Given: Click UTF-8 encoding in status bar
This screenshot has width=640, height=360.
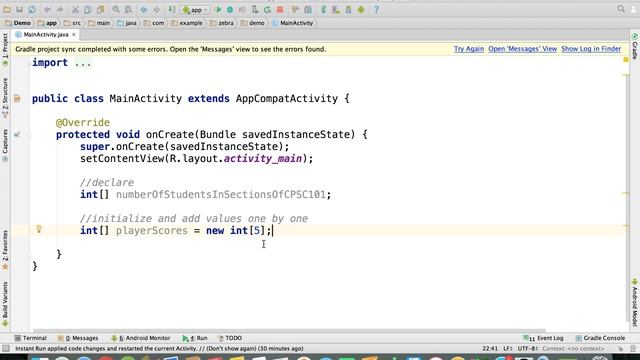Looking at the screenshot, I should pyautogui.click(x=527, y=349).
